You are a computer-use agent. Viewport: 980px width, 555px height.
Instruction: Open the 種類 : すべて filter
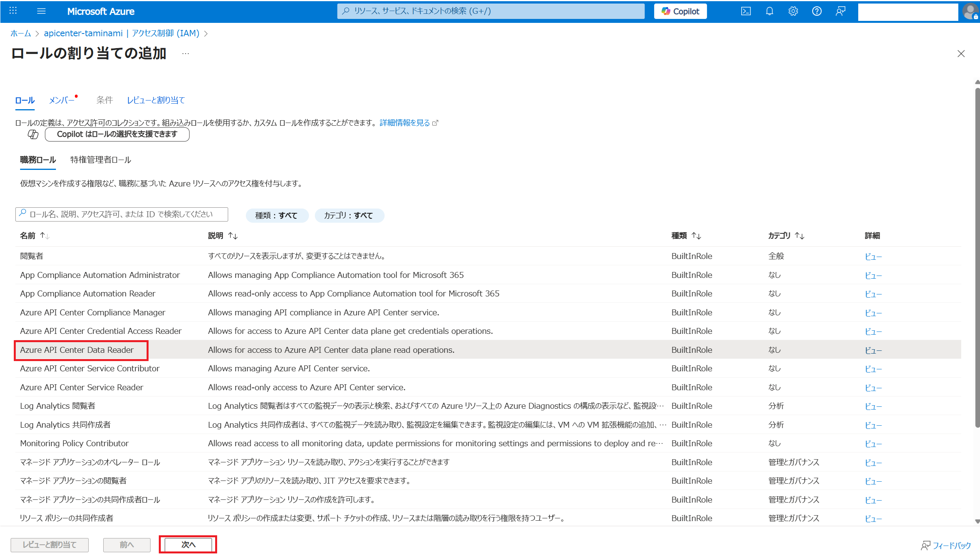[x=277, y=216]
